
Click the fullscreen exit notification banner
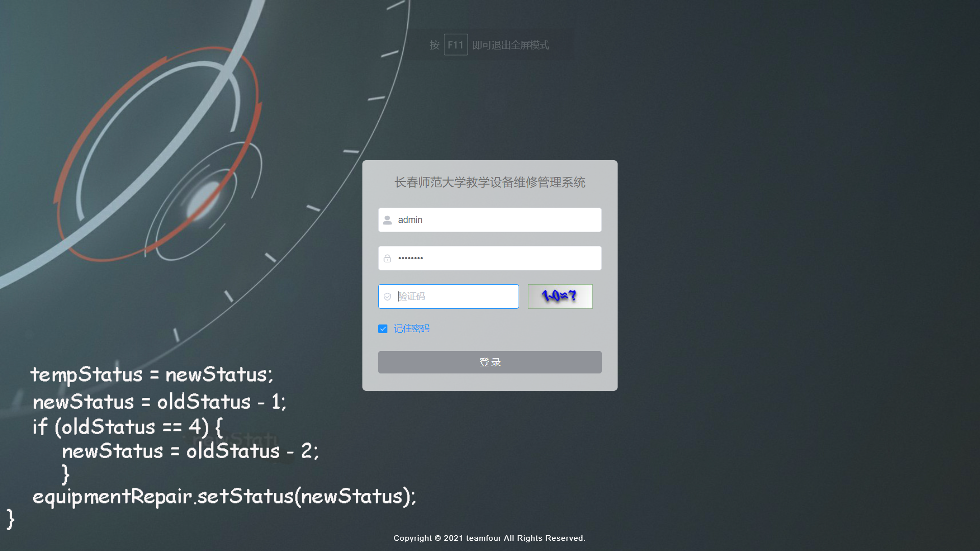(489, 44)
